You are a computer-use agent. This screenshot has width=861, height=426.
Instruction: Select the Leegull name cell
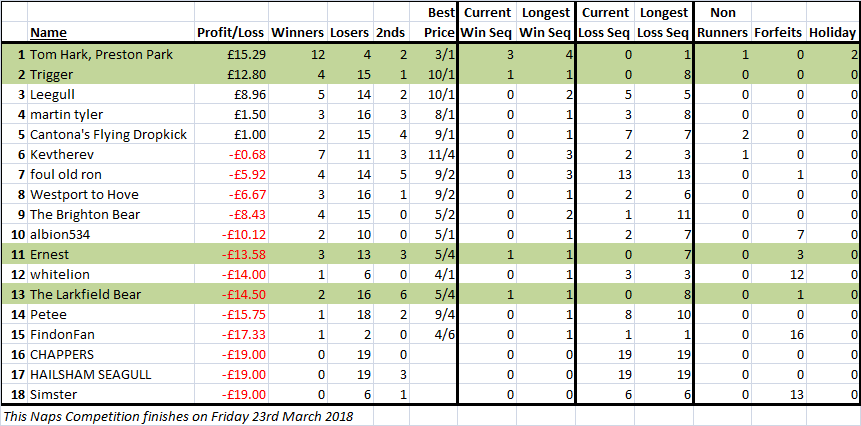111,94
